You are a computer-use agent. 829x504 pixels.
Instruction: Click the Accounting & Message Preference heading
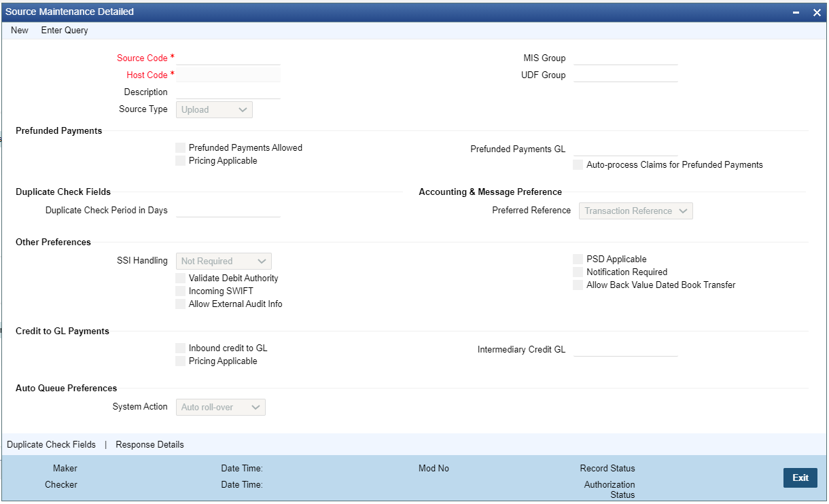[x=491, y=192]
